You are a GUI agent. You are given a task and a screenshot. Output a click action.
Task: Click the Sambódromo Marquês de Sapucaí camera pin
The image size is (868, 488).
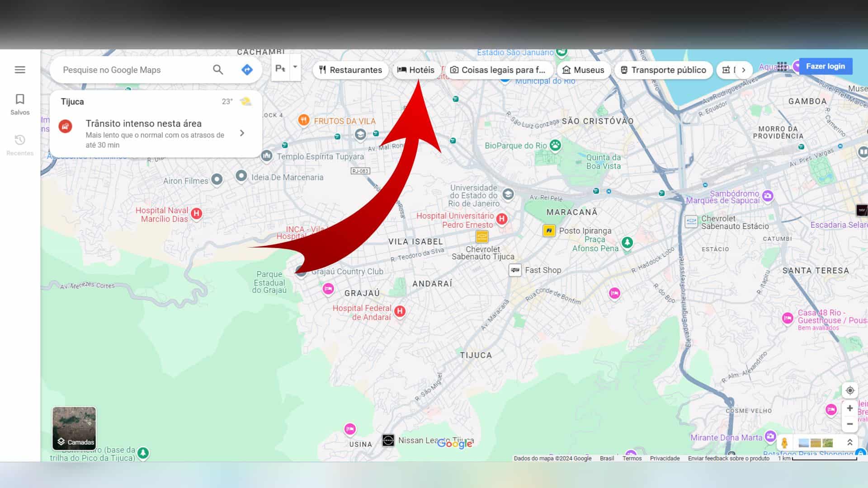(x=768, y=196)
